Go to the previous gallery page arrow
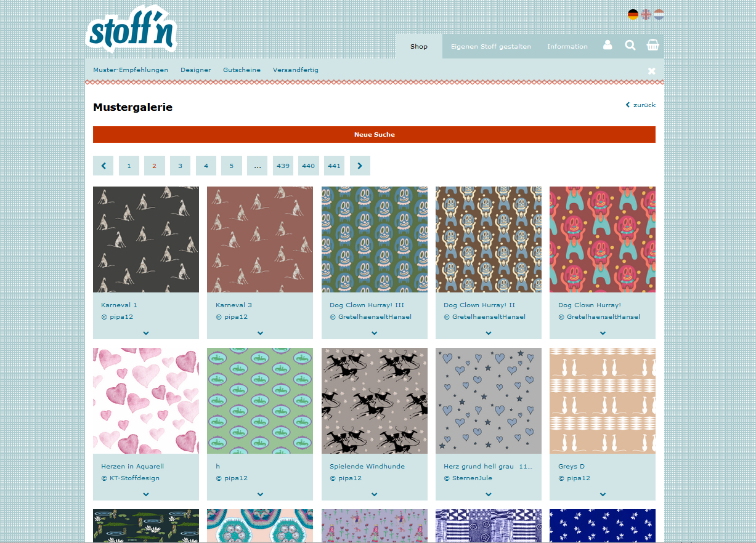This screenshot has height=543, width=756. [103, 166]
